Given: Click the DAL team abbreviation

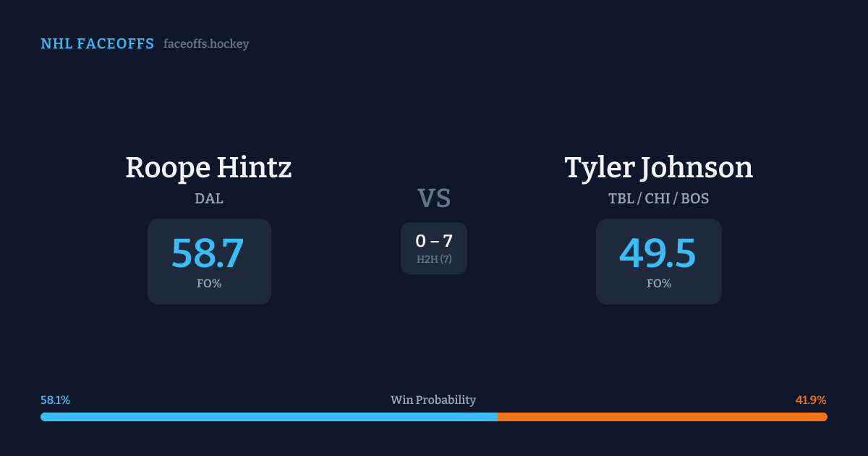Looking at the screenshot, I should click(209, 198).
